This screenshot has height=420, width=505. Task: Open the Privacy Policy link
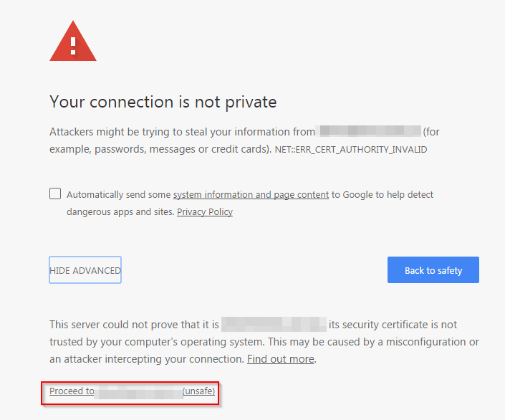(205, 211)
